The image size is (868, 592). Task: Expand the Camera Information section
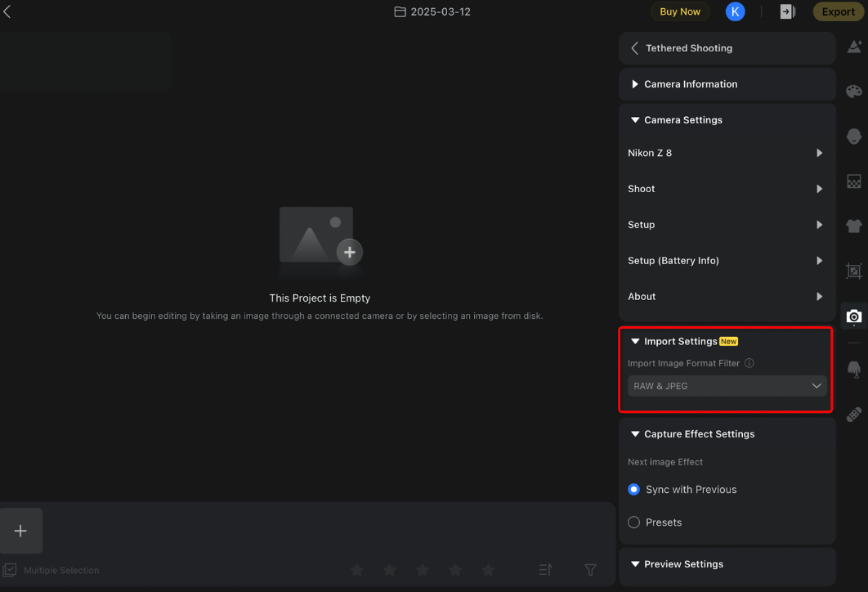(691, 84)
